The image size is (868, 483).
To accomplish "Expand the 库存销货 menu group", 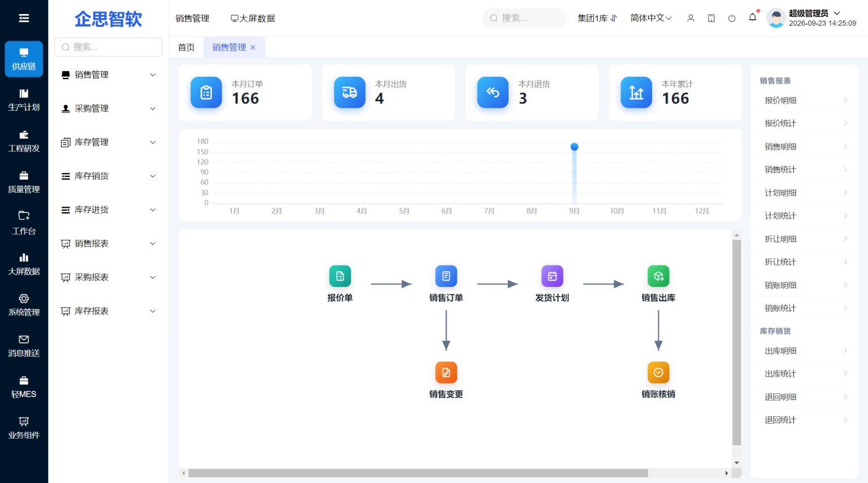I will (108, 176).
